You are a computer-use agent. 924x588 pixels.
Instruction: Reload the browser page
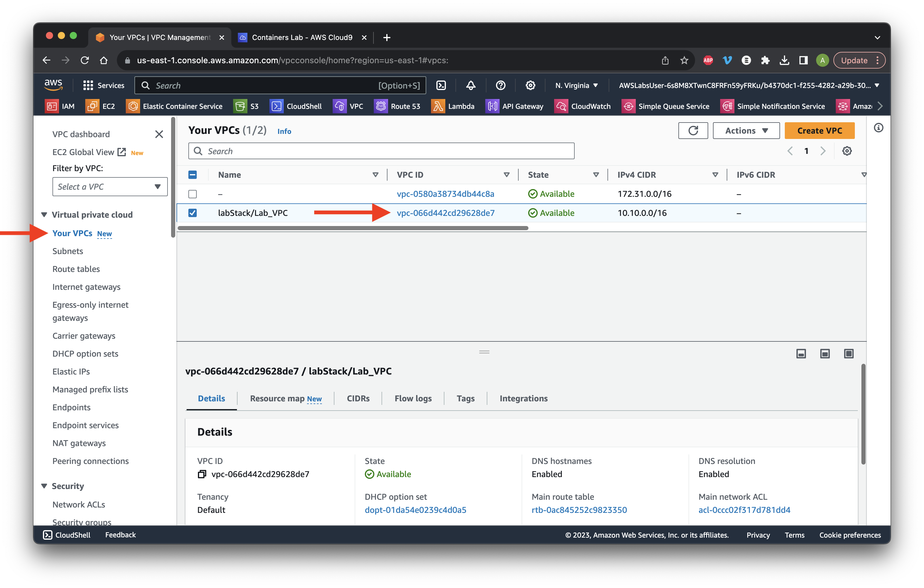tap(85, 60)
